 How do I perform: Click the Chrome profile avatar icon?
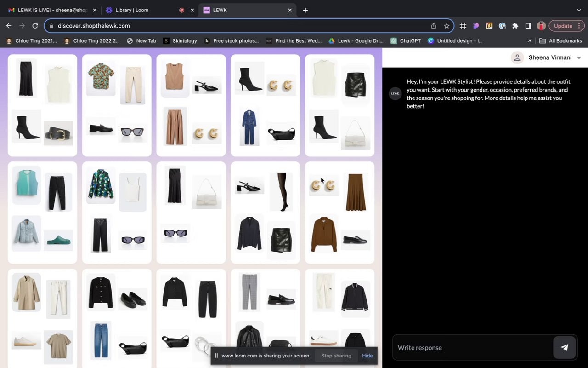541,26
